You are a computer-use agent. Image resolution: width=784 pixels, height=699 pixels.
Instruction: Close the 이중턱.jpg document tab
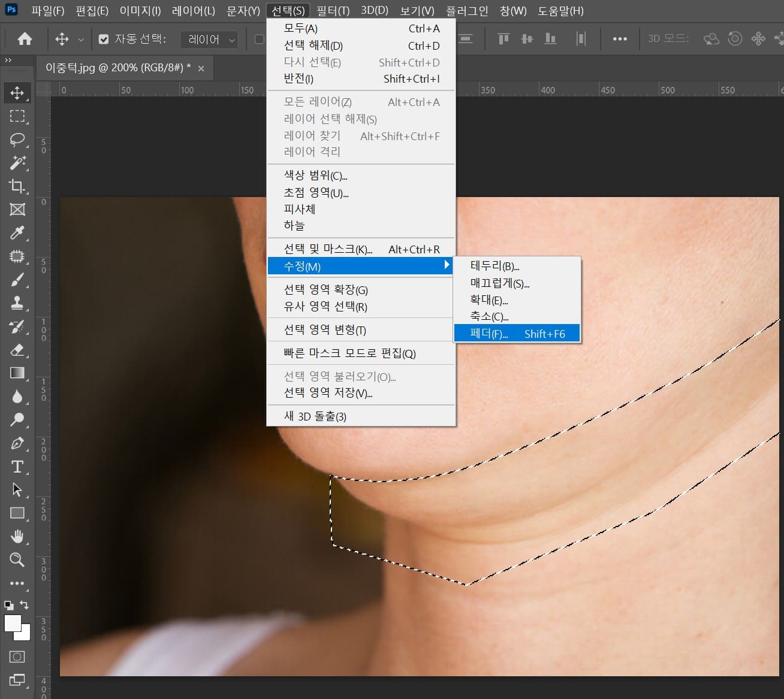tap(201, 68)
